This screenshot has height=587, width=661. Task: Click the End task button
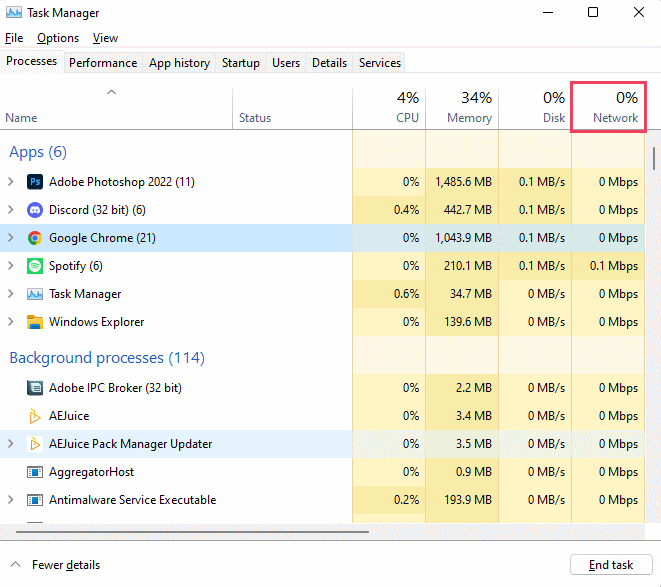click(611, 565)
